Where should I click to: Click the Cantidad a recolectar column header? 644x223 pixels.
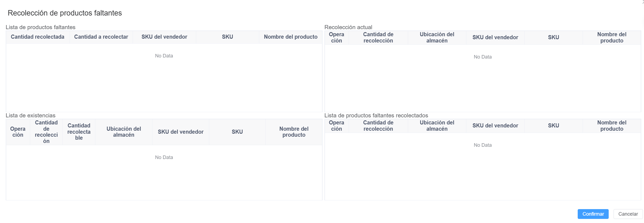tap(101, 37)
